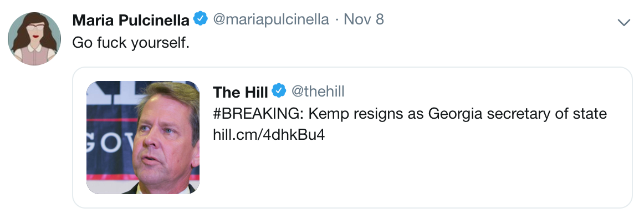Visit the @mariapulcinella handle link
The width and height of the screenshot is (644, 213).
click(270, 20)
